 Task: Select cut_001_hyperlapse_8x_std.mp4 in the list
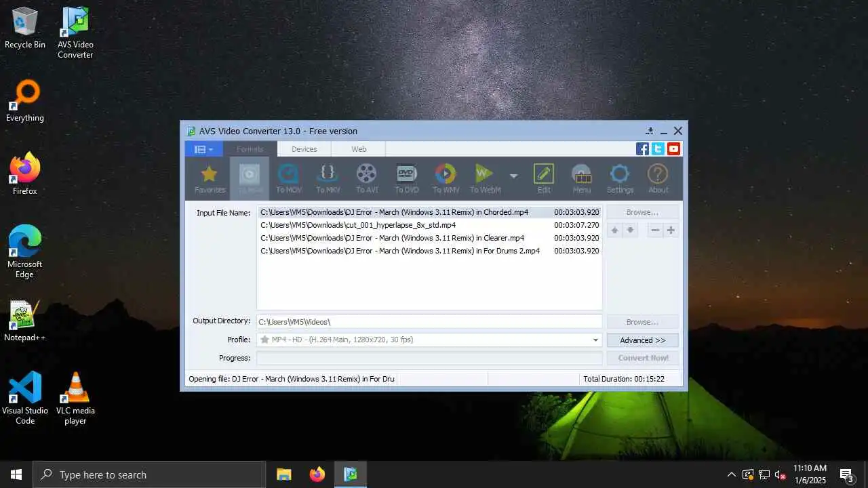click(x=429, y=225)
